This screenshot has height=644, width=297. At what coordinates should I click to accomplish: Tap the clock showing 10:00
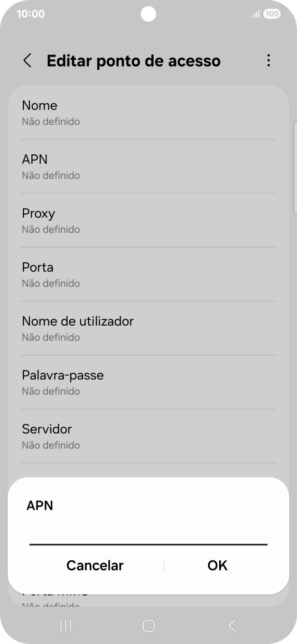pyautogui.click(x=31, y=14)
